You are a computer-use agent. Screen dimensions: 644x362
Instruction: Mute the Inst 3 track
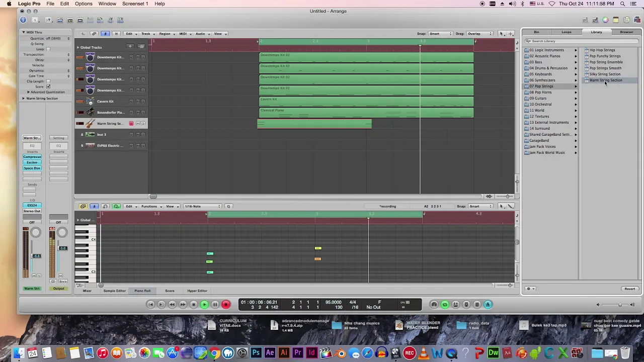(137, 134)
